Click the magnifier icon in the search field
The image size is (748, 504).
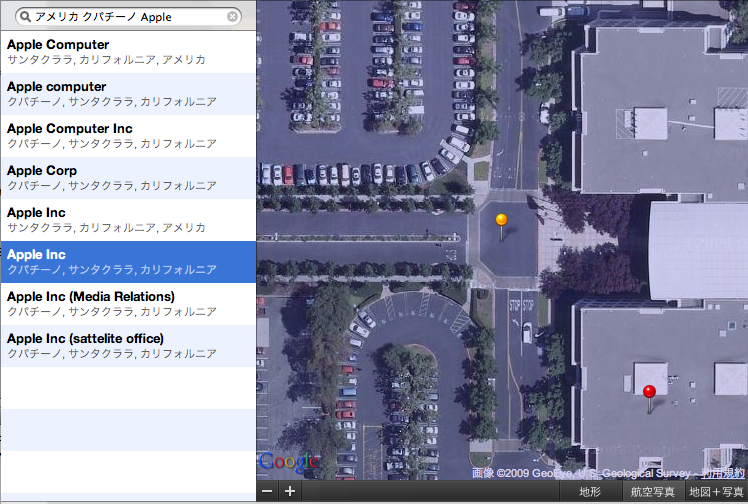pos(25,17)
